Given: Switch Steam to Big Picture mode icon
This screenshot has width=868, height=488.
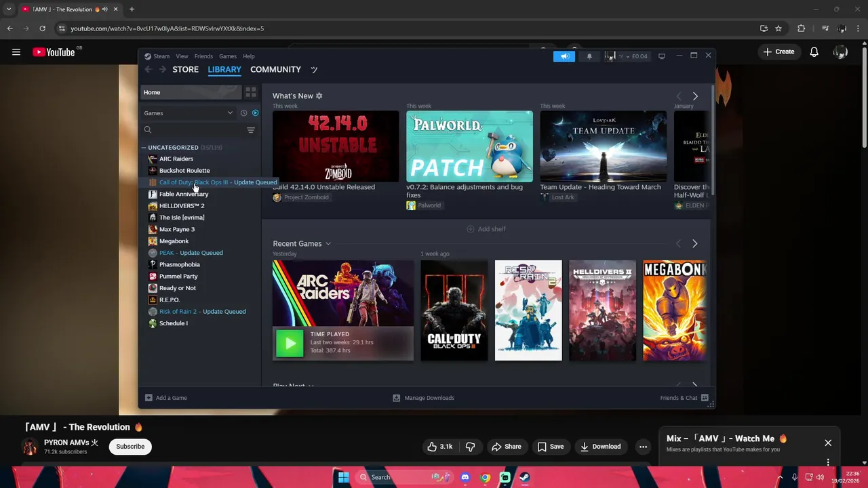Looking at the screenshot, I should tap(662, 56).
